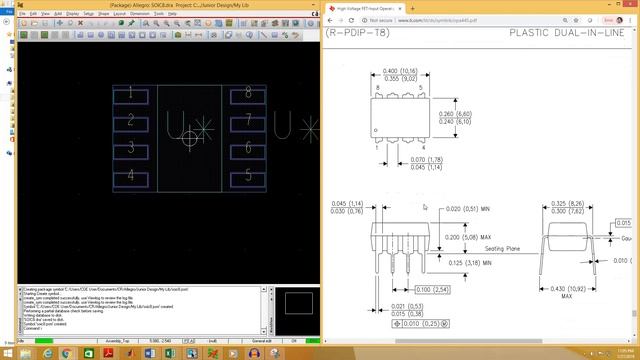This screenshot has width=640, height=360.
Task: Click the undo arrow icon at toolbar end
Action: (295, 35)
